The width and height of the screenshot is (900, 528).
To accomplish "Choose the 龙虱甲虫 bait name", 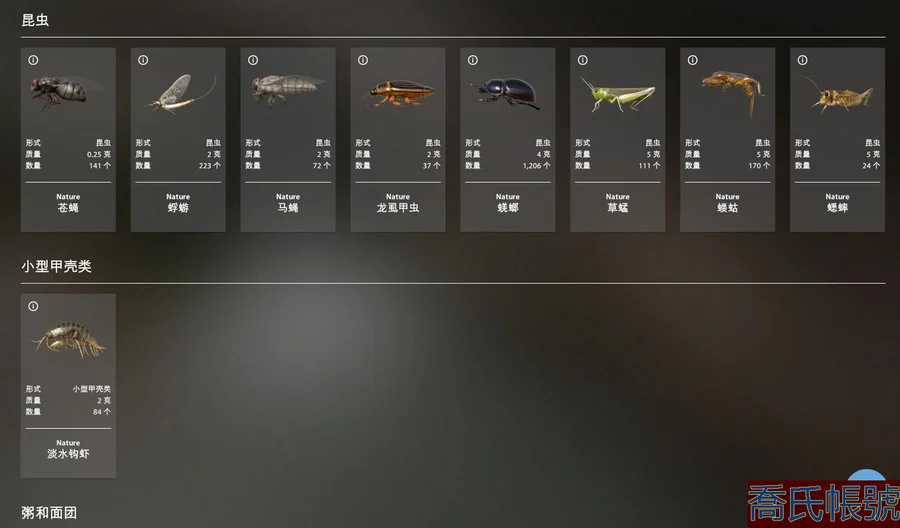I will point(398,208).
